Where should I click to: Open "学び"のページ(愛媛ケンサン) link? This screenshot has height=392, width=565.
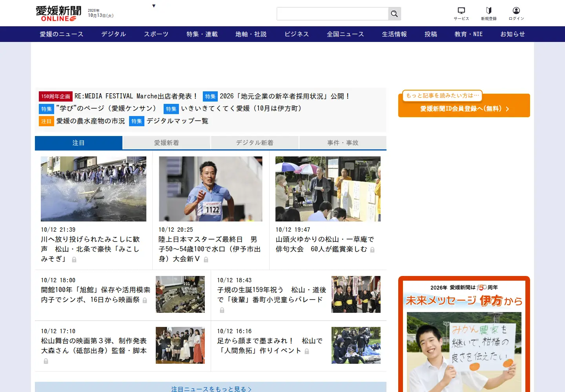(107, 109)
